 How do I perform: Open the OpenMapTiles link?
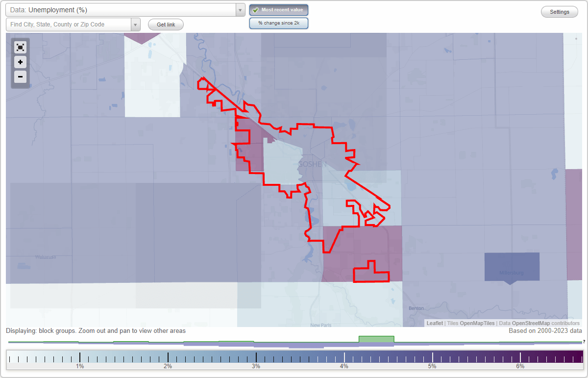coord(477,324)
